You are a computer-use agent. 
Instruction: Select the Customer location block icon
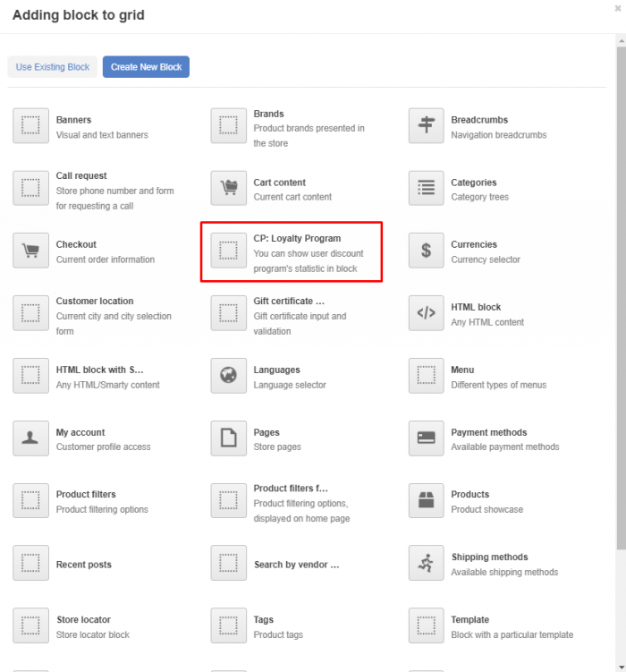(x=30, y=313)
